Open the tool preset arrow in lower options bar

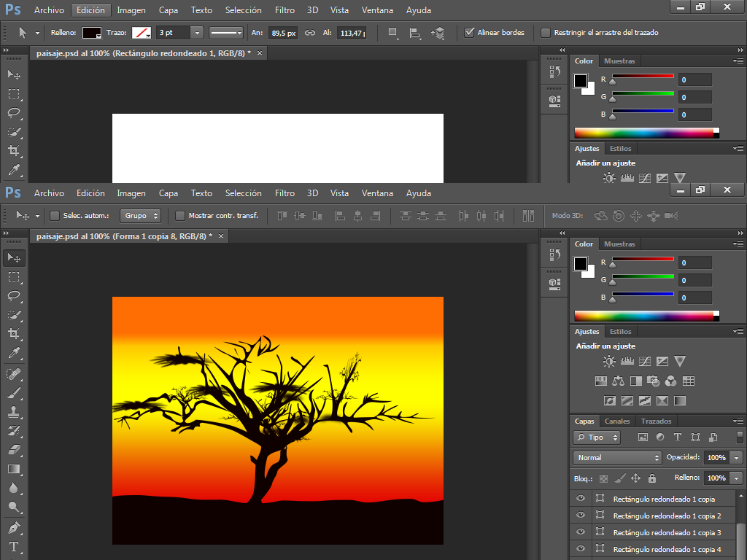37,216
